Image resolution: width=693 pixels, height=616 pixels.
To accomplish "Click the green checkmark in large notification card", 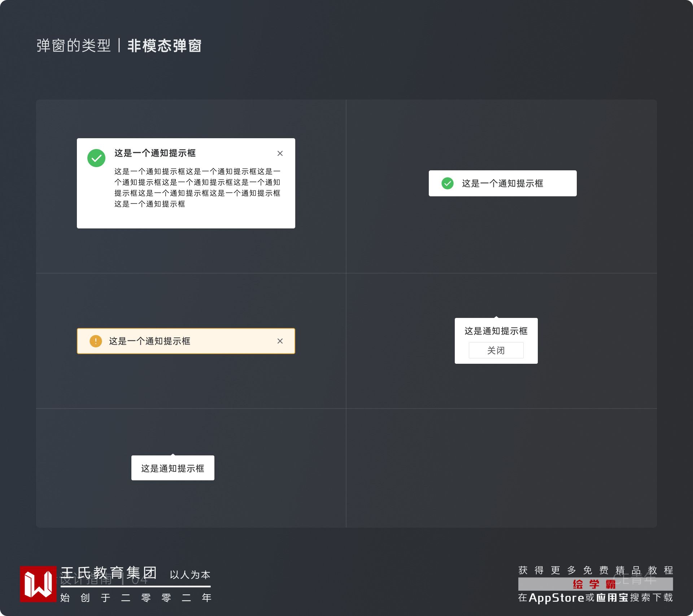I will tap(96, 158).
